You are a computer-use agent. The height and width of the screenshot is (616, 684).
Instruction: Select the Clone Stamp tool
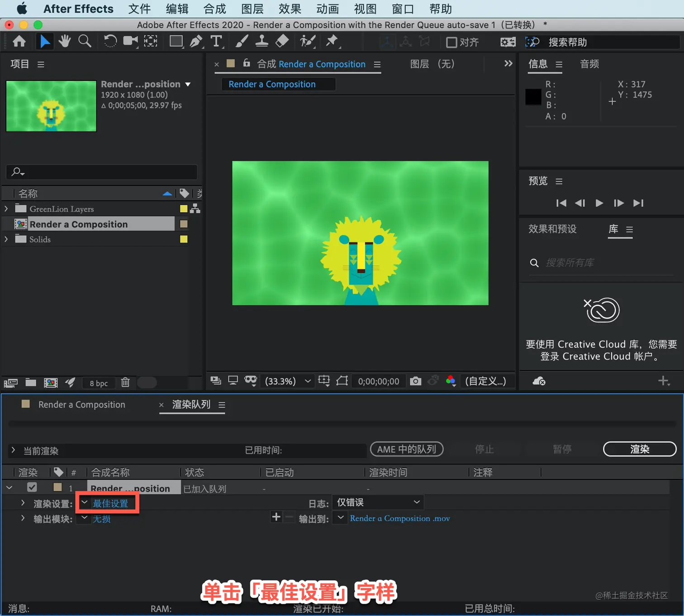click(x=261, y=42)
